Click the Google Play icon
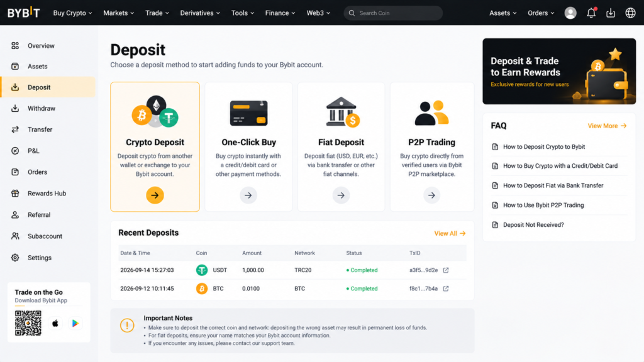Image resolution: width=644 pixels, height=362 pixels. [x=75, y=324]
